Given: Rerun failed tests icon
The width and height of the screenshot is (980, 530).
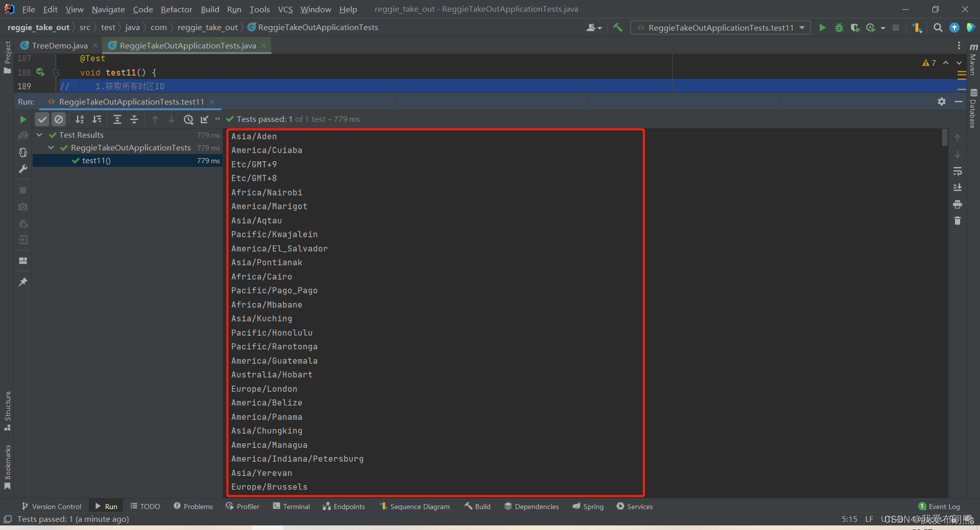Looking at the screenshot, I should [23, 136].
